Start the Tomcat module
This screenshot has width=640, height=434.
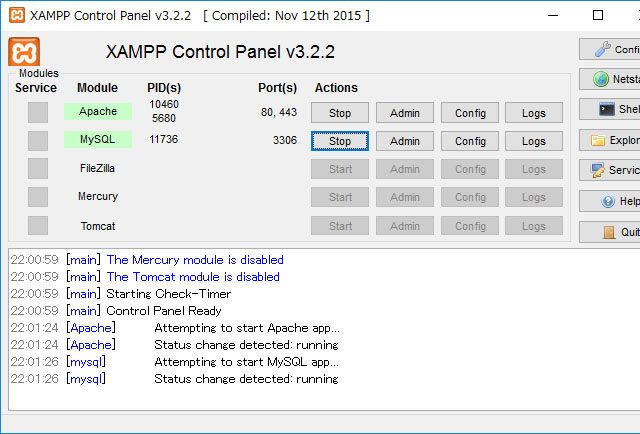point(340,226)
